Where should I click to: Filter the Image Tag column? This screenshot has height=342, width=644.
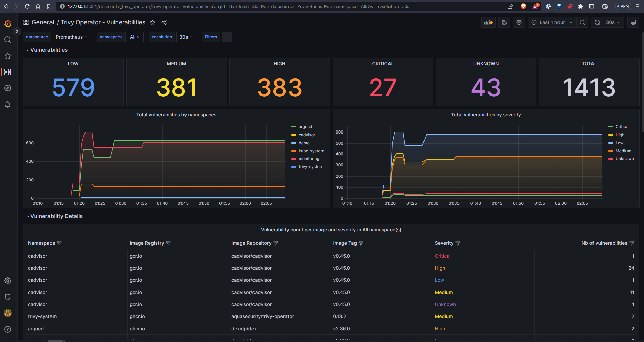click(361, 243)
